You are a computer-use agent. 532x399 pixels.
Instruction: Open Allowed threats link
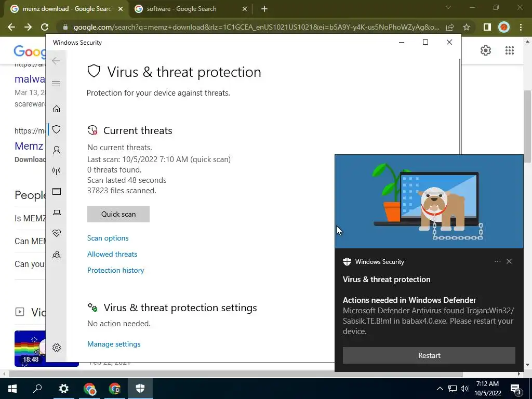[x=112, y=254]
